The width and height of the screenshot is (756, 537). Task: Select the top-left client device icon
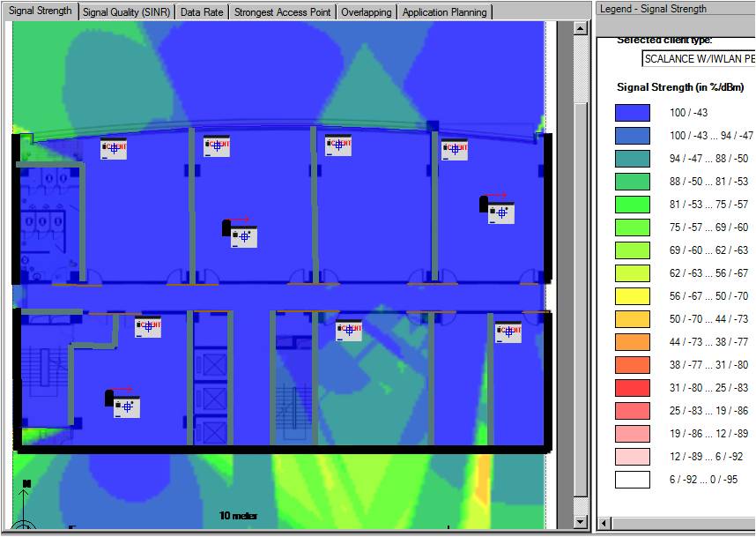114,148
